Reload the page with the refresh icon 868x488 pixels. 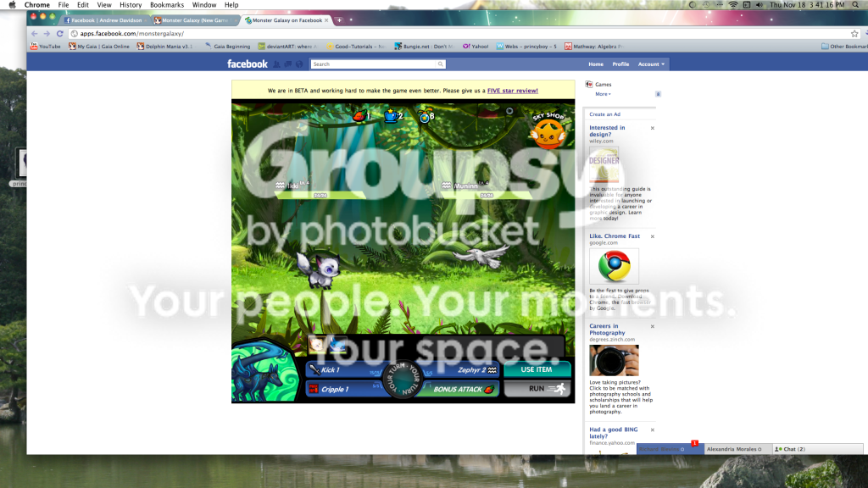click(x=60, y=34)
